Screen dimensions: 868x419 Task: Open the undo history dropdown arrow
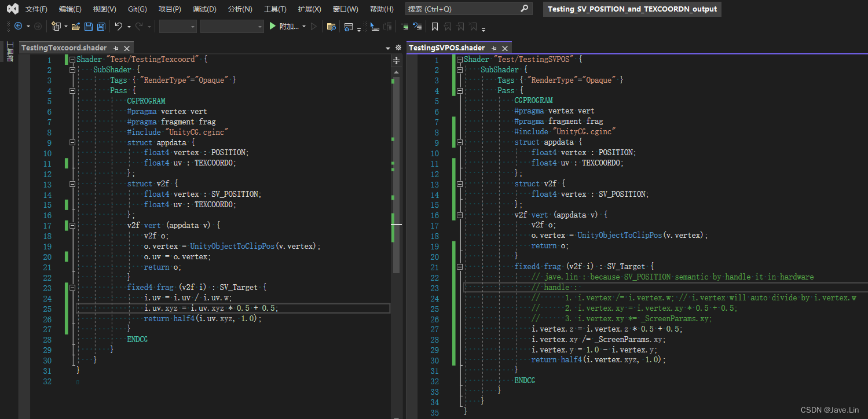[129, 27]
